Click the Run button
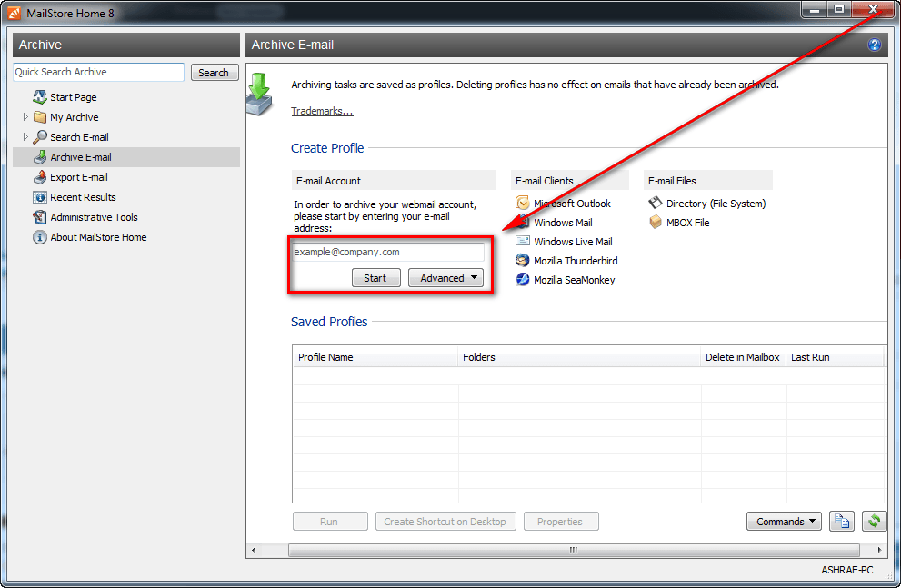 point(330,522)
